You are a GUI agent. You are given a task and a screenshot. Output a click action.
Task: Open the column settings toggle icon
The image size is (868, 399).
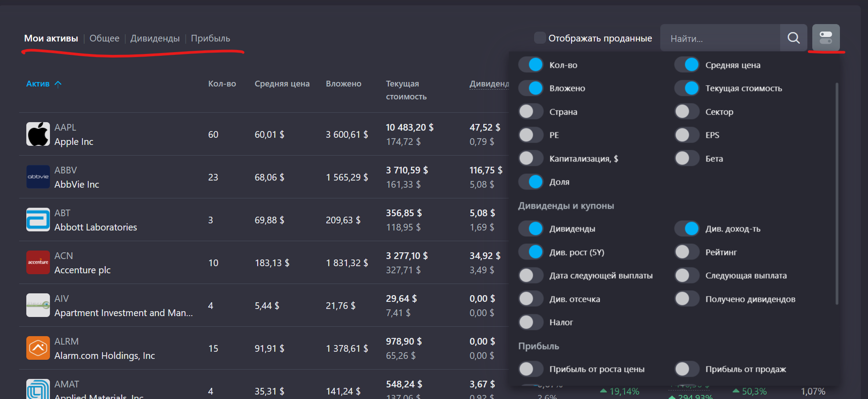coord(826,38)
